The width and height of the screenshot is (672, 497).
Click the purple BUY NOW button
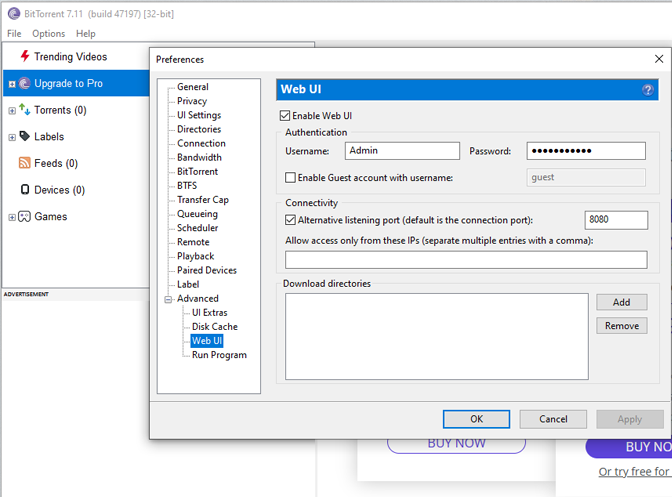point(629,447)
